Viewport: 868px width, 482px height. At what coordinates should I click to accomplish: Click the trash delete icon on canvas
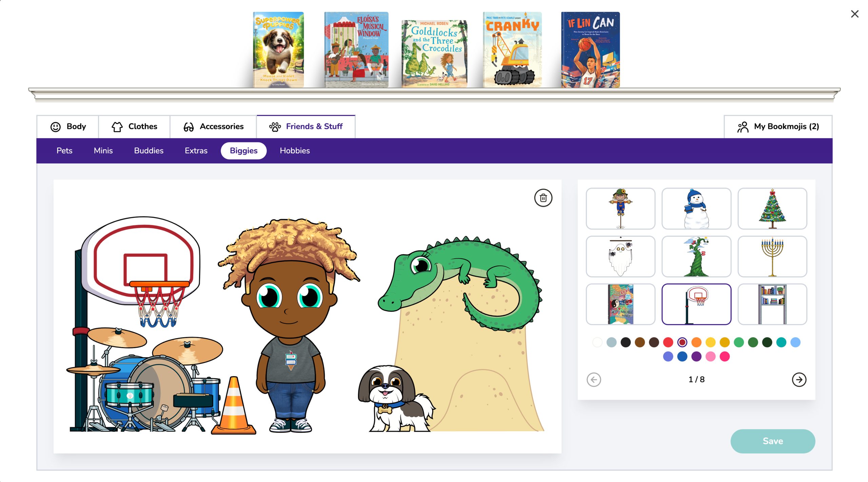(543, 198)
